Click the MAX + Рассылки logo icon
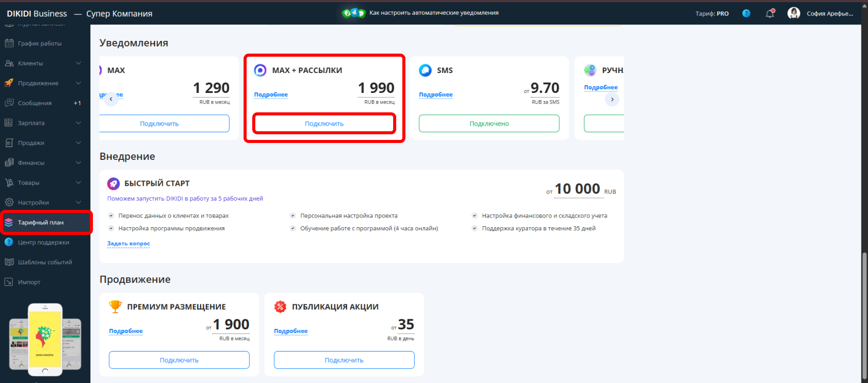Screen dimensions: 868x383 [260, 70]
